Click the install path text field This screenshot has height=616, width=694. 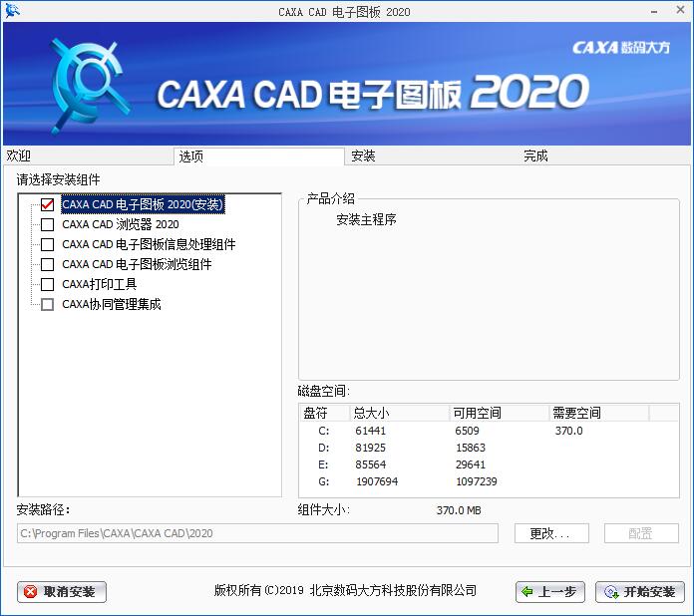tap(257, 533)
